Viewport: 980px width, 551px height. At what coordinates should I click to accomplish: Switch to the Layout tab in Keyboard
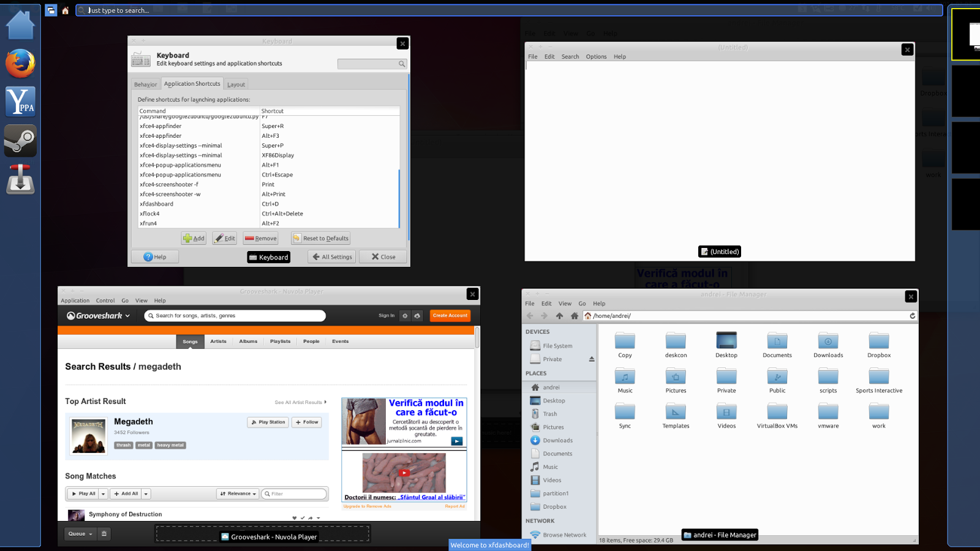coord(236,84)
